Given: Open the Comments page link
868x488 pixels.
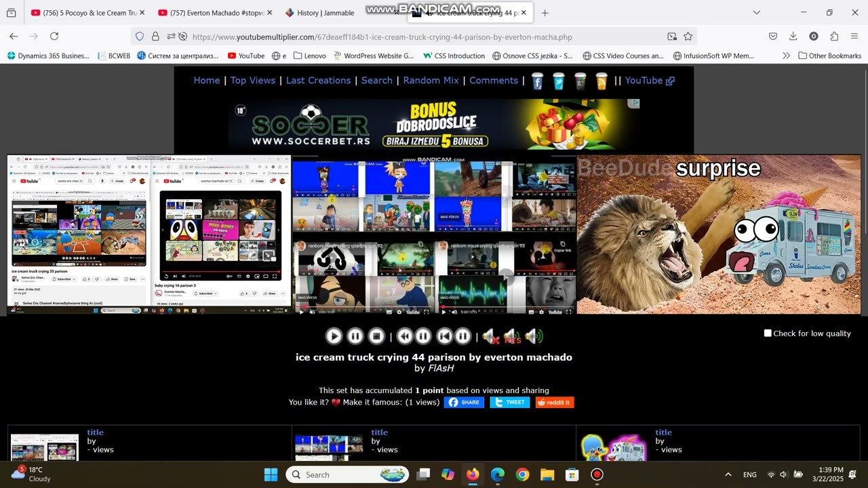Looking at the screenshot, I should [494, 80].
